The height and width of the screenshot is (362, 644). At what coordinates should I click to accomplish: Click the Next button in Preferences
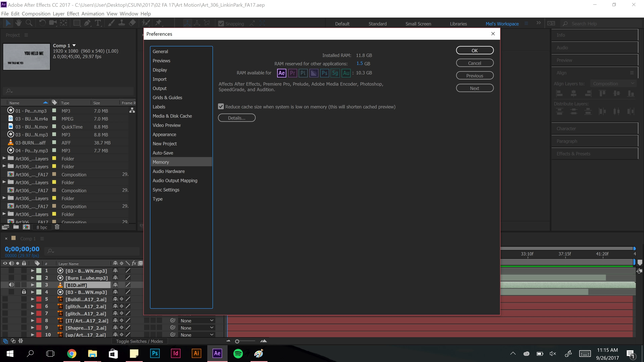[x=474, y=88]
